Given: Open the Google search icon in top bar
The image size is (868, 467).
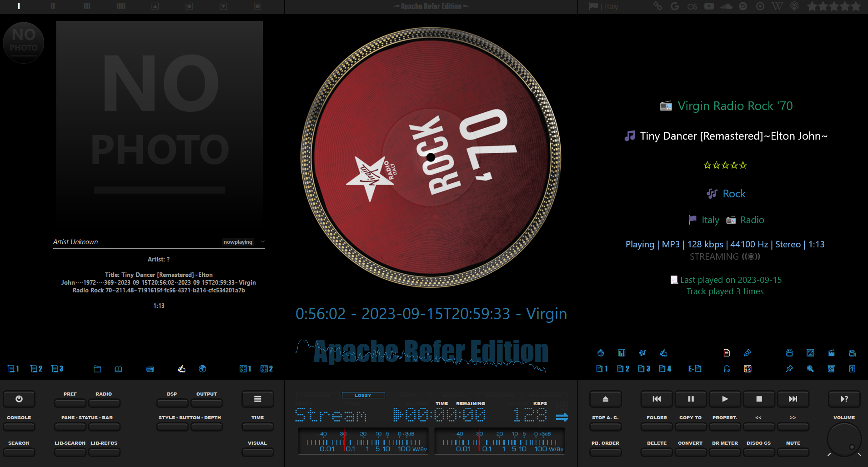Looking at the screenshot, I should click(x=675, y=6).
